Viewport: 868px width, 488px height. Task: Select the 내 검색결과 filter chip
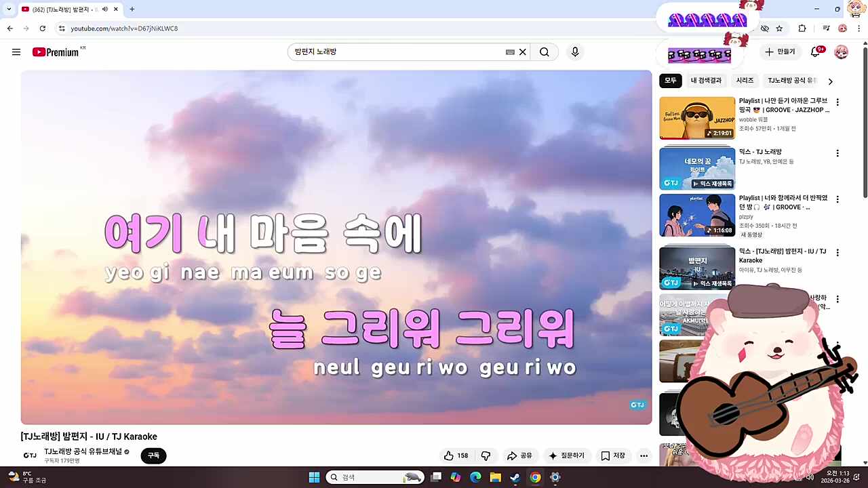tap(706, 81)
